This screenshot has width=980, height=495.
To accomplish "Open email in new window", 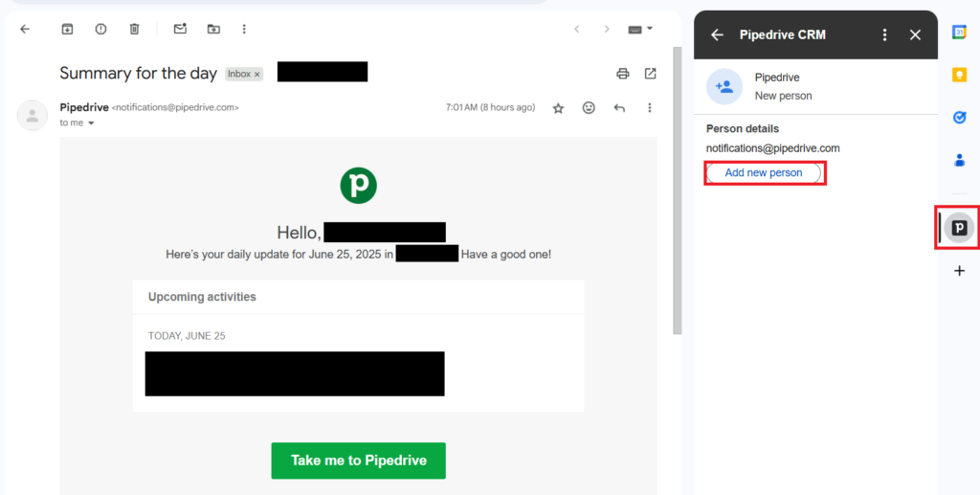I will coord(651,74).
